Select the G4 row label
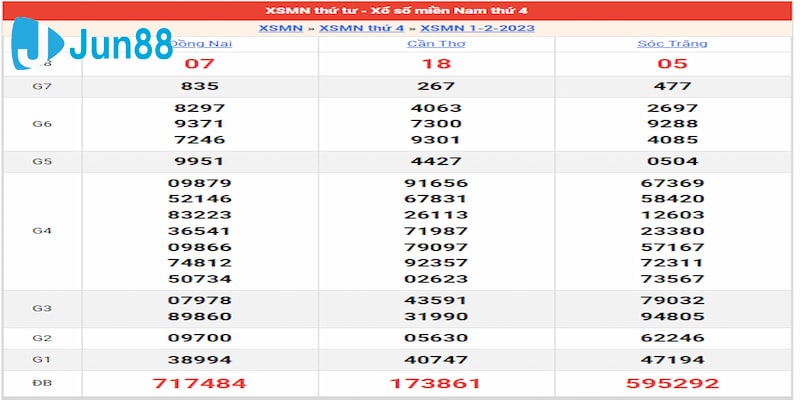Image resolution: width=800 pixels, height=400 pixels. (x=42, y=230)
